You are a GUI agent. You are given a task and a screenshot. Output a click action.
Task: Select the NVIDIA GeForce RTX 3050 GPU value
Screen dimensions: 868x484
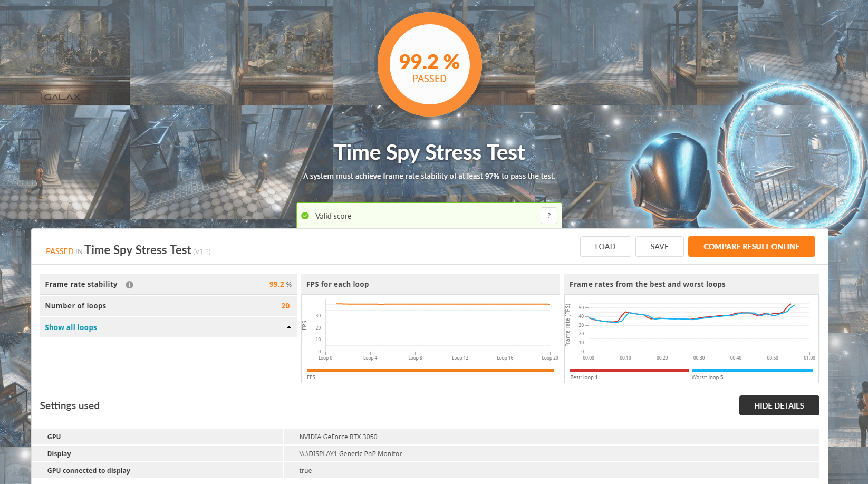(x=338, y=437)
